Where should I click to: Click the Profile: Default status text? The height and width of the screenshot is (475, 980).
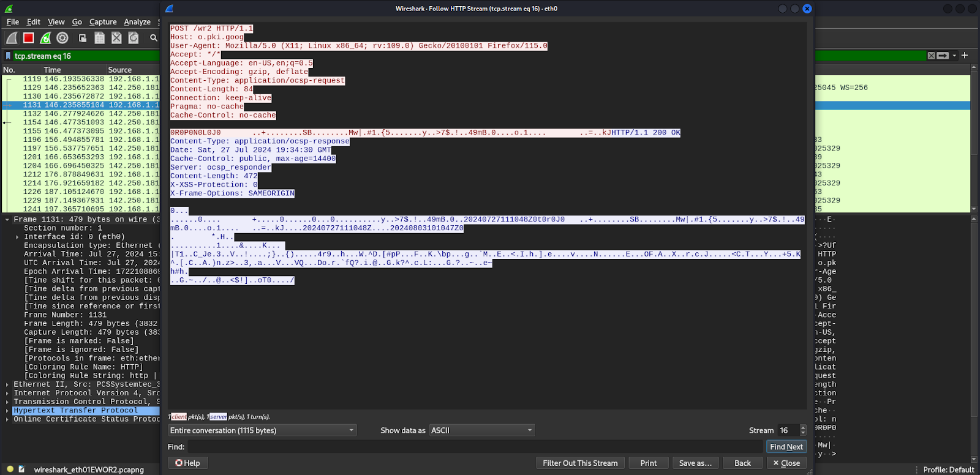[948, 470]
